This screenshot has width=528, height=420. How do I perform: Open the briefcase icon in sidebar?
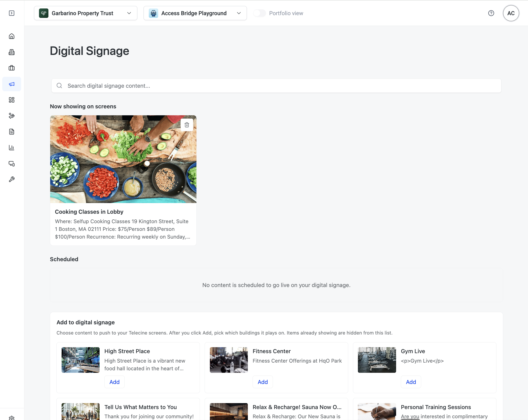[x=12, y=68]
